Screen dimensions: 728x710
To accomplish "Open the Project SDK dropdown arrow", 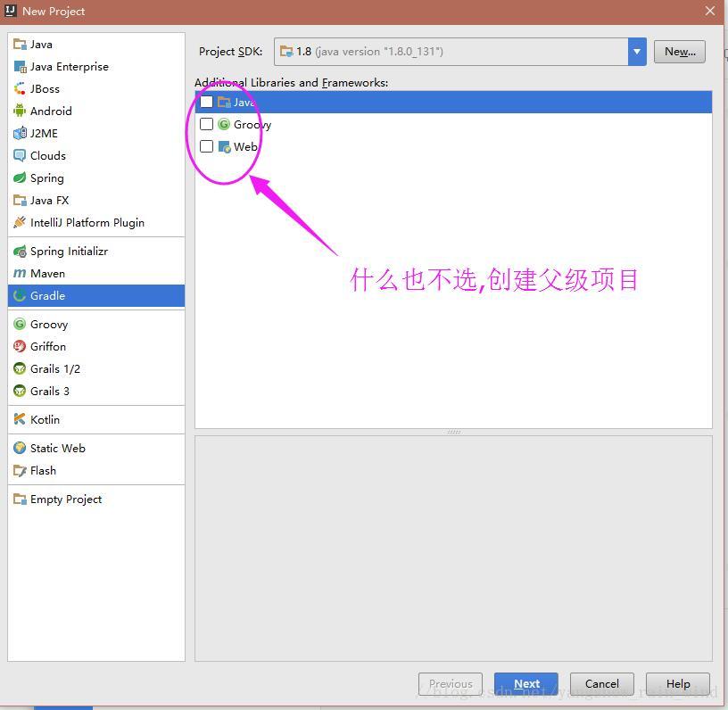I will coord(637,52).
